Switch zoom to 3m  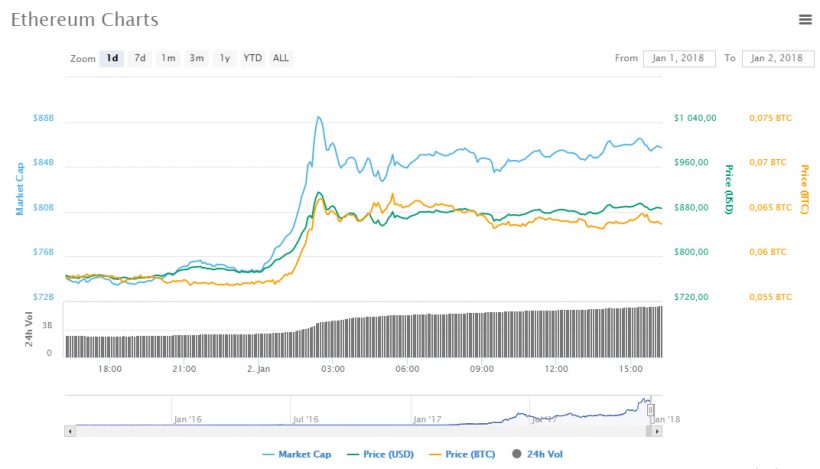(x=197, y=58)
